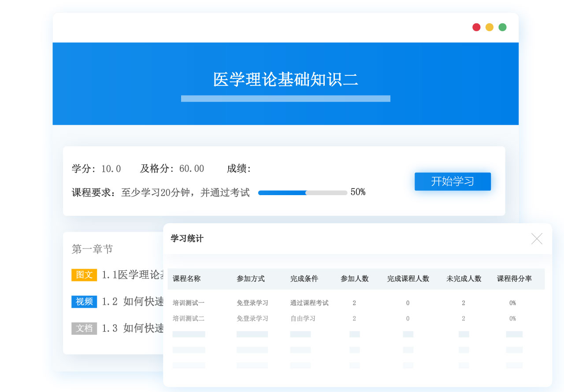Open lesson 1.2 如何快速
The width and height of the screenshot is (564, 392).
click(132, 302)
